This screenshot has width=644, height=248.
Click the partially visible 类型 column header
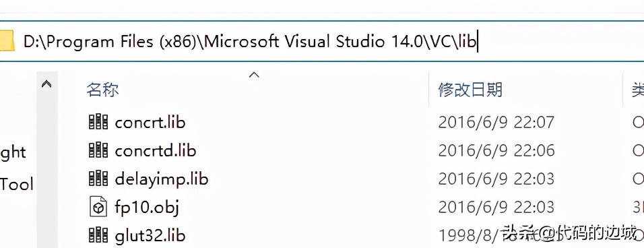[638, 89]
